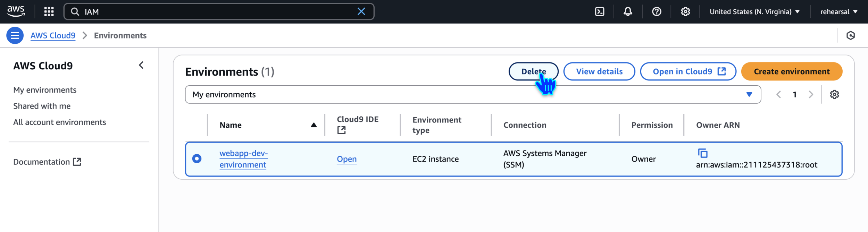Launch the CloudShell terminal icon

600,11
